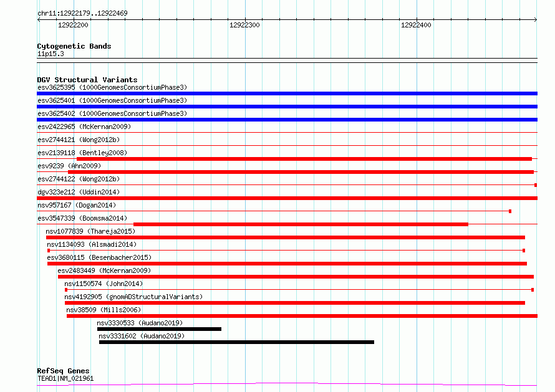Click the esv2139118 (Bentley2008) red bar
Screen dimensions: 555x392
coord(304,159)
